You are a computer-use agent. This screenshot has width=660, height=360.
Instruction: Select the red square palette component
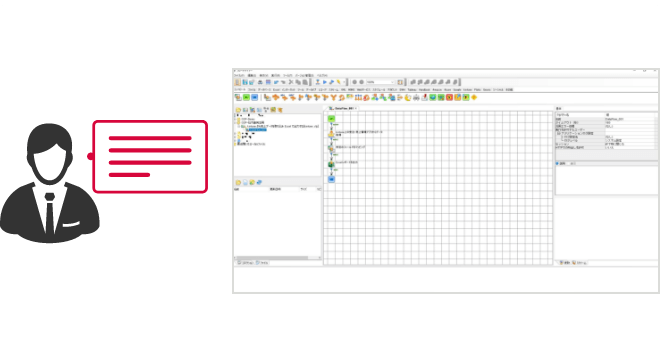click(449, 97)
